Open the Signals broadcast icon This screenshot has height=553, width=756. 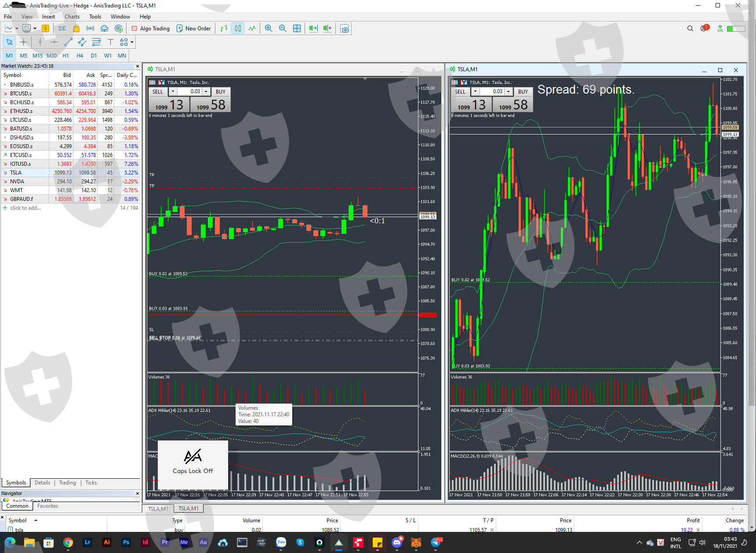(90, 29)
